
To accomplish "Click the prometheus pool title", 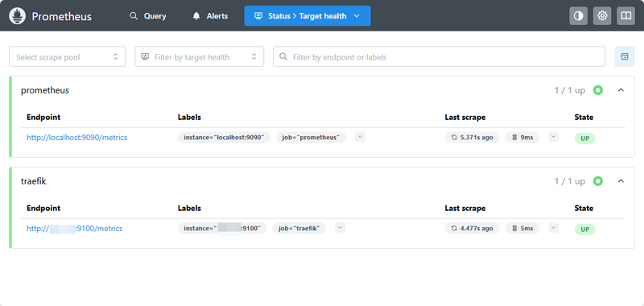I will point(45,90).
